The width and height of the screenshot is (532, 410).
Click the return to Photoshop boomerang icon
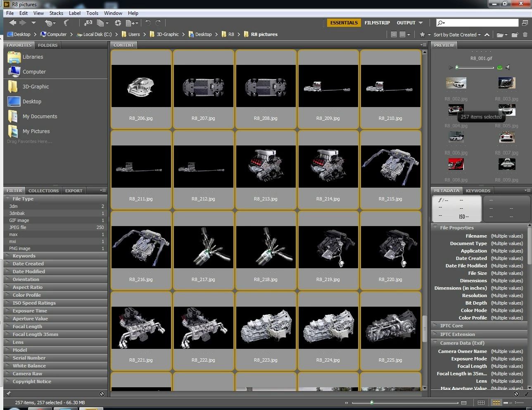click(66, 23)
